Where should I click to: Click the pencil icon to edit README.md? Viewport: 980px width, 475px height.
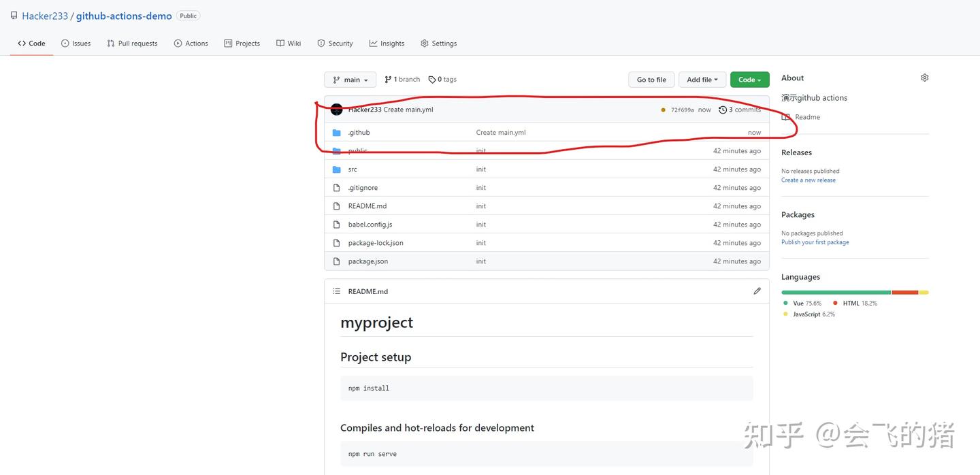(x=757, y=291)
